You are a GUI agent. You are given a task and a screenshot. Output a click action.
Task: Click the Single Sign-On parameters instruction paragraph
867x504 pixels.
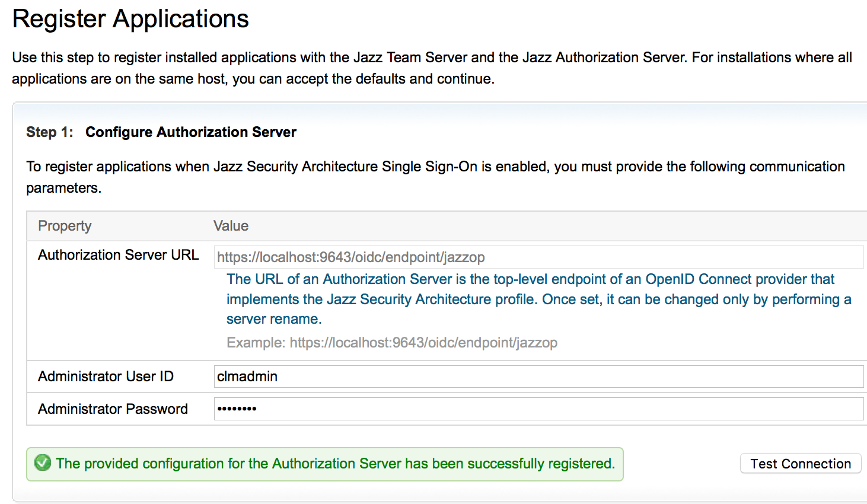click(x=435, y=177)
